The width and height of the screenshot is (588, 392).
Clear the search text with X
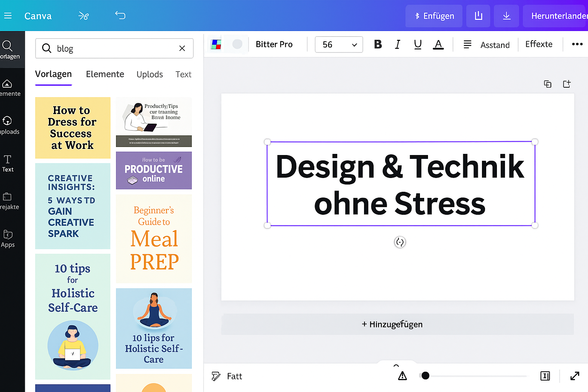point(182,48)
